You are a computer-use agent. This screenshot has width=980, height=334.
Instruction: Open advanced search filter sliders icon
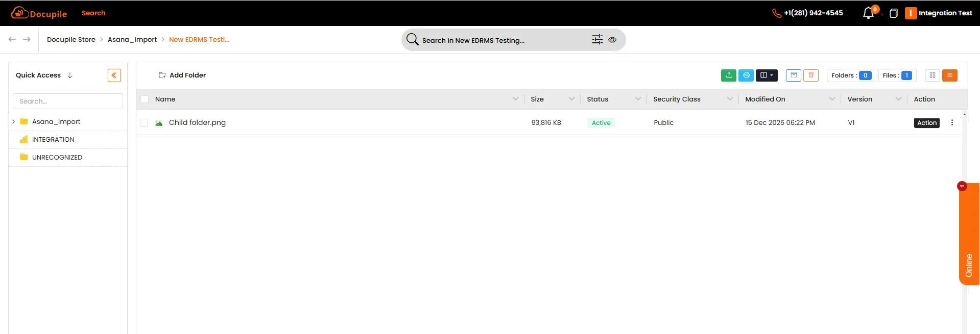[x=597, y=40]
